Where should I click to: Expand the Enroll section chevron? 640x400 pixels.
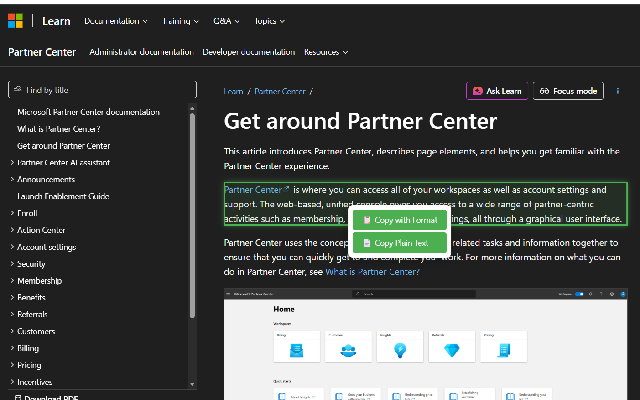click(12, 213)
